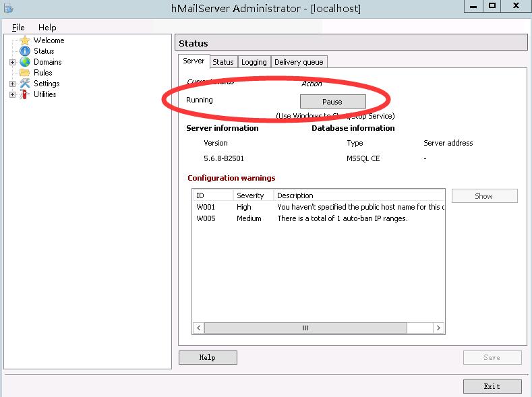Click the Help button below the panel

point(208,357)
